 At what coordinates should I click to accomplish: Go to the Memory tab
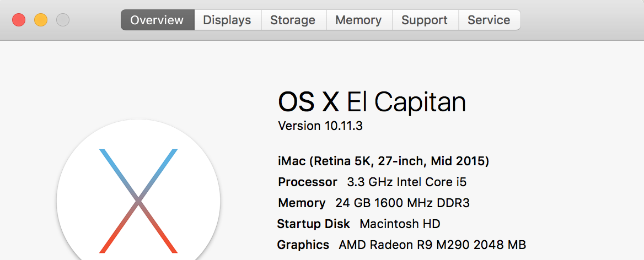[x=358, y=20]
